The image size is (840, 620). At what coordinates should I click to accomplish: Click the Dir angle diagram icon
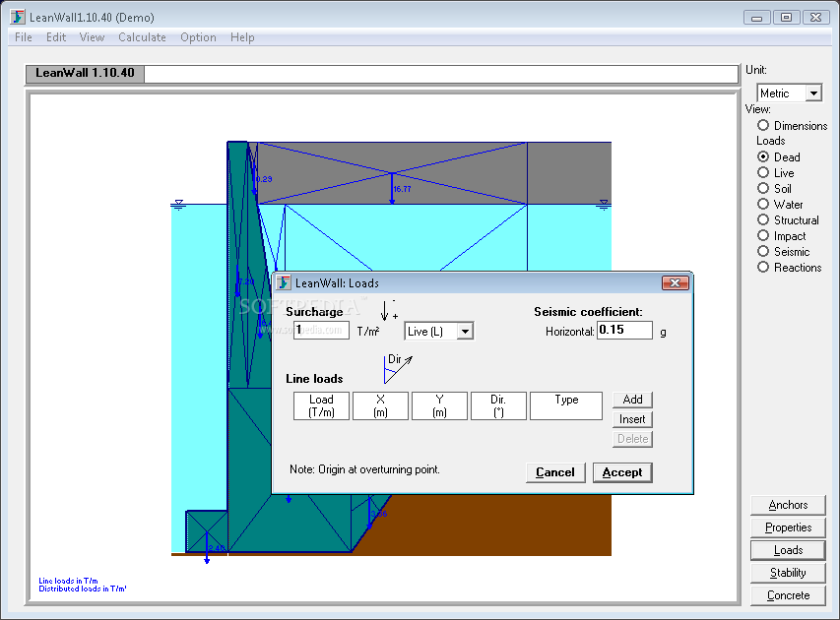pyautogui.click(x=398, y=368)
